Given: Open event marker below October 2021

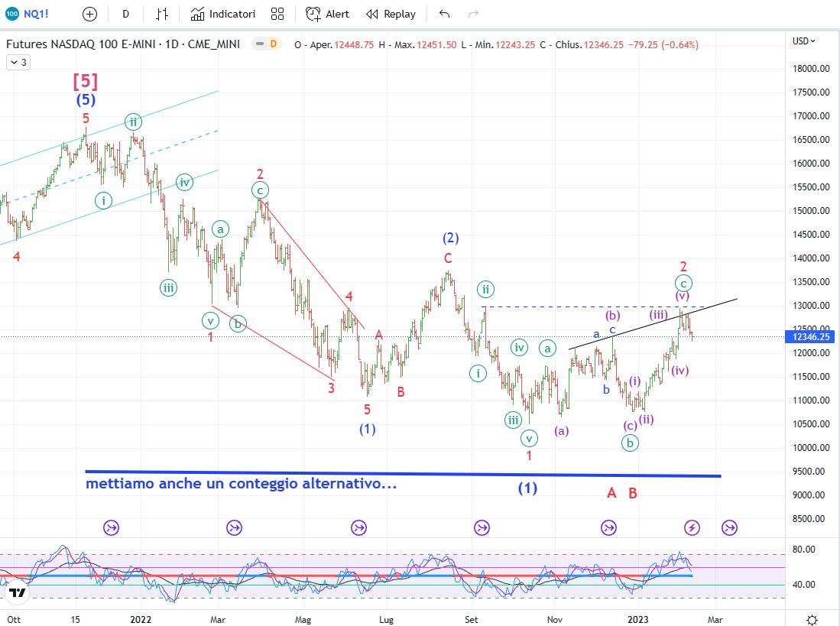Looking at the screenshot, I should tap(111, 528).
